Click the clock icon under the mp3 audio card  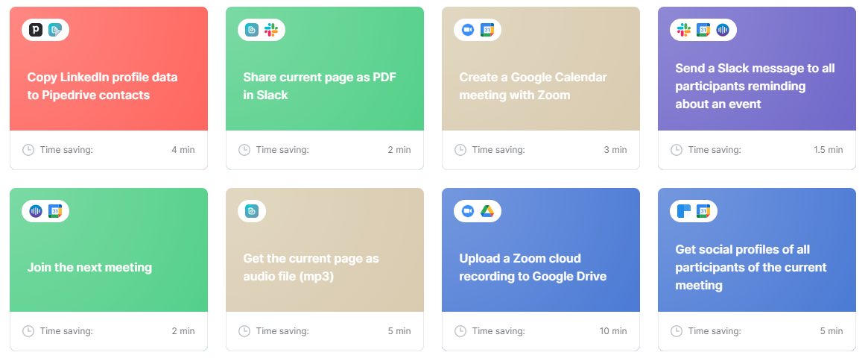244,331
